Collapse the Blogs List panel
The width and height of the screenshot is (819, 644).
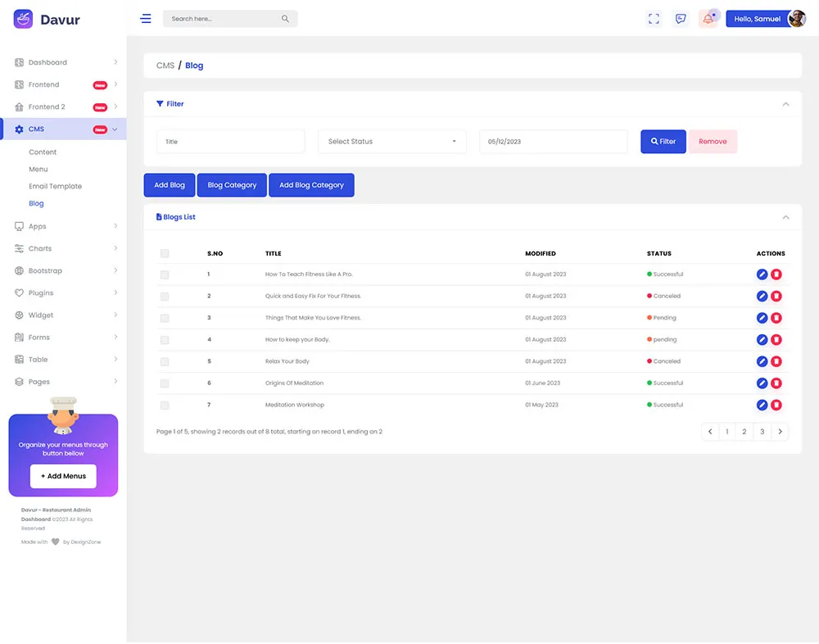(x=785, y=217)
